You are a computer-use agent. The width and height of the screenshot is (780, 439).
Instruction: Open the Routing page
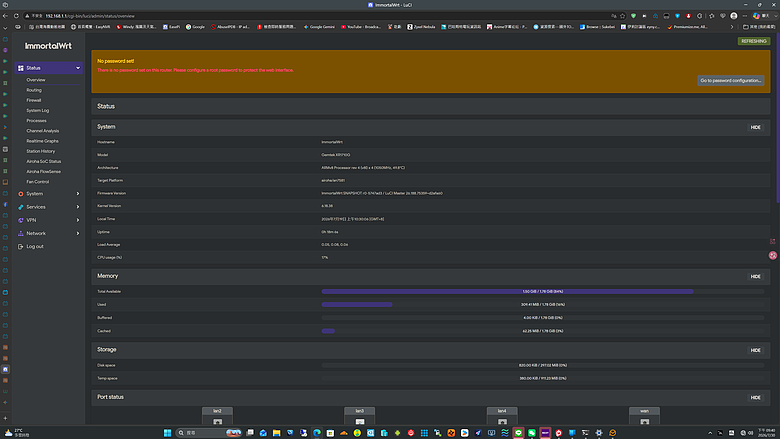coord(34,90)
